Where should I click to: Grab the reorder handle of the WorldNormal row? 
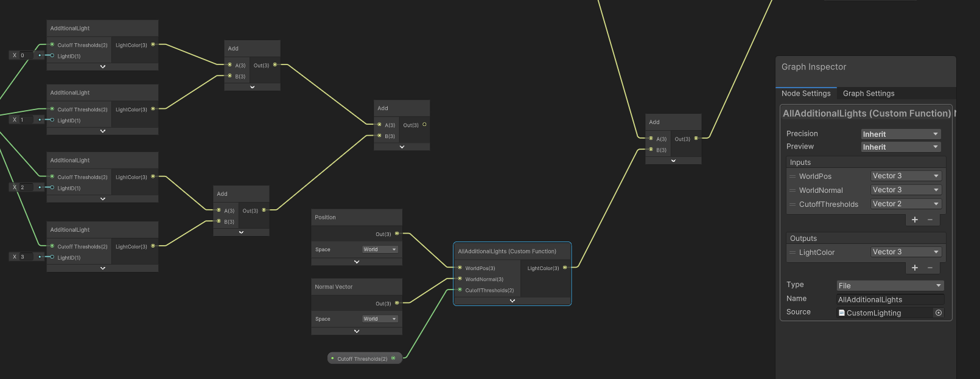click(793, 190)
